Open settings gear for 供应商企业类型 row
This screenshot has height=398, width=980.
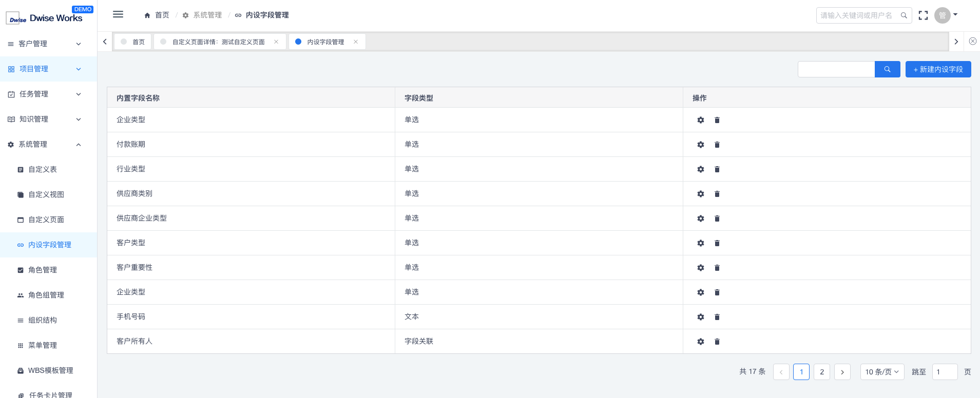pos(701,218)
